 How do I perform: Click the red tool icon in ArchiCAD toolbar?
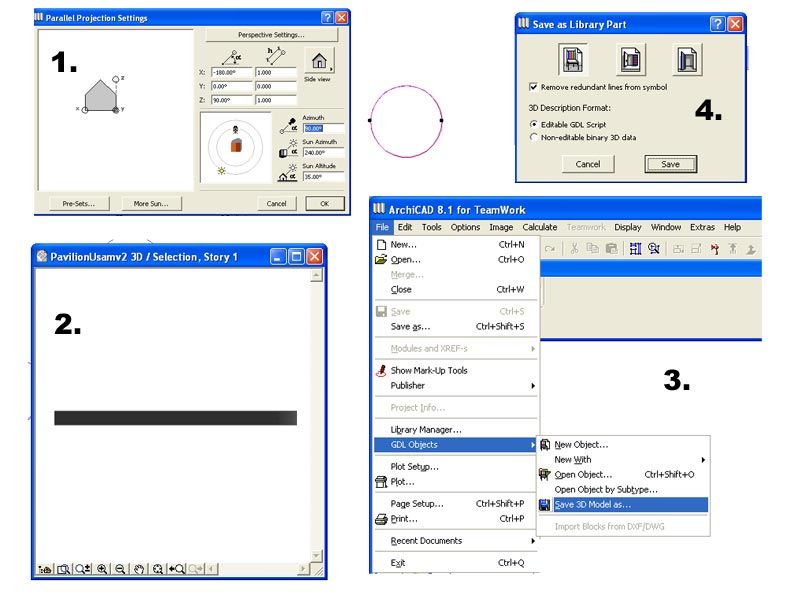715,249
